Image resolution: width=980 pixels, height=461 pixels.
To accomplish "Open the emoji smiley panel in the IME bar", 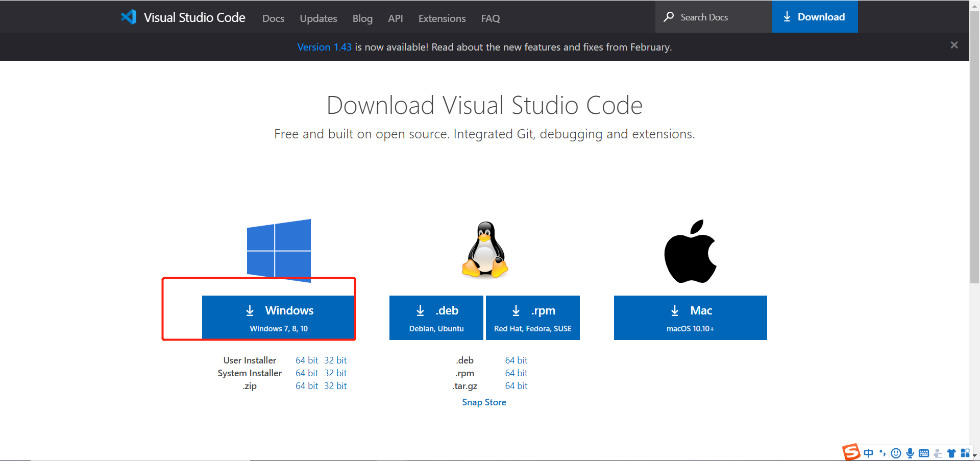I will (896, 453).
